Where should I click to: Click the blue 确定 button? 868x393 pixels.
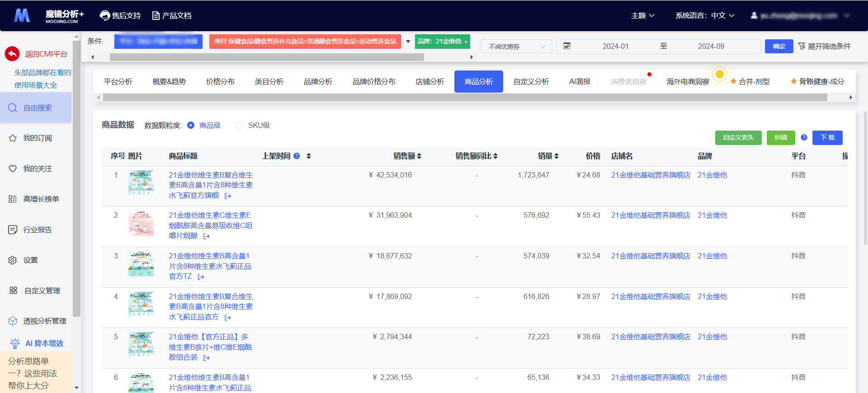tap(779, 47)
